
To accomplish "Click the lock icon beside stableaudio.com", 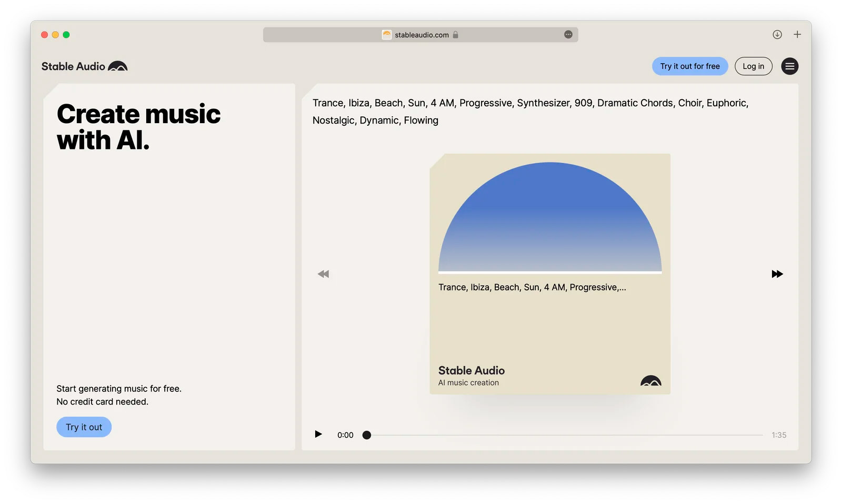I will tap(456, 35).
